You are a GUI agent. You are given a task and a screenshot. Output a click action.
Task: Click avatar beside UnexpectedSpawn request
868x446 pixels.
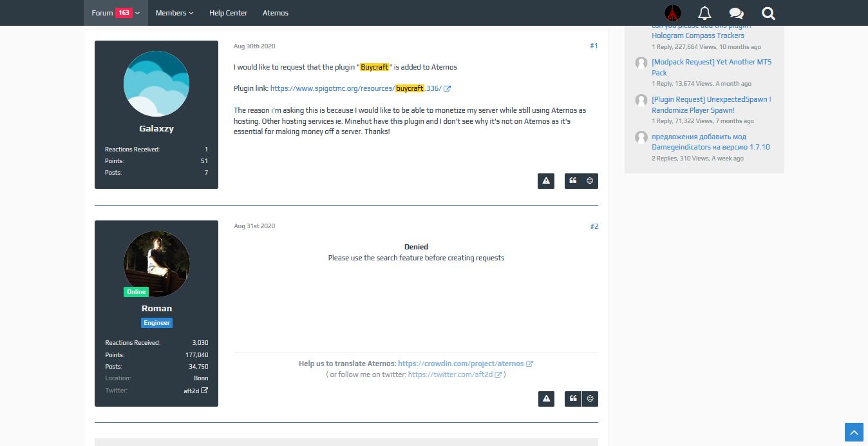point(641,100)
